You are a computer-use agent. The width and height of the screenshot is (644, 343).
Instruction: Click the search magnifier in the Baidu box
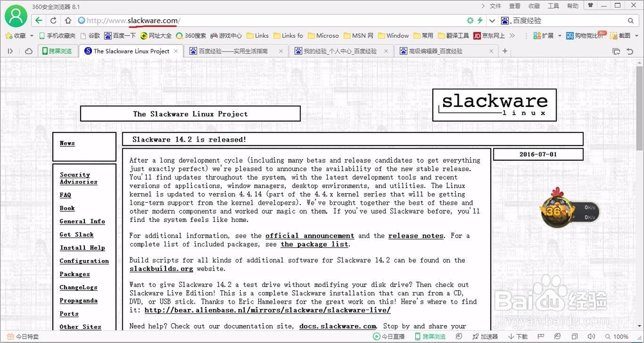tap(630, 21)
